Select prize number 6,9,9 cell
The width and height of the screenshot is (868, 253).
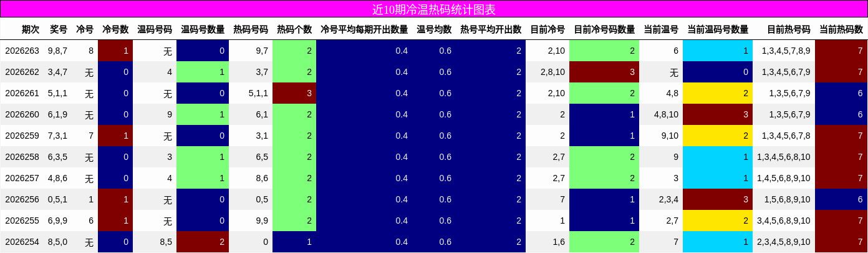point(57,221)
